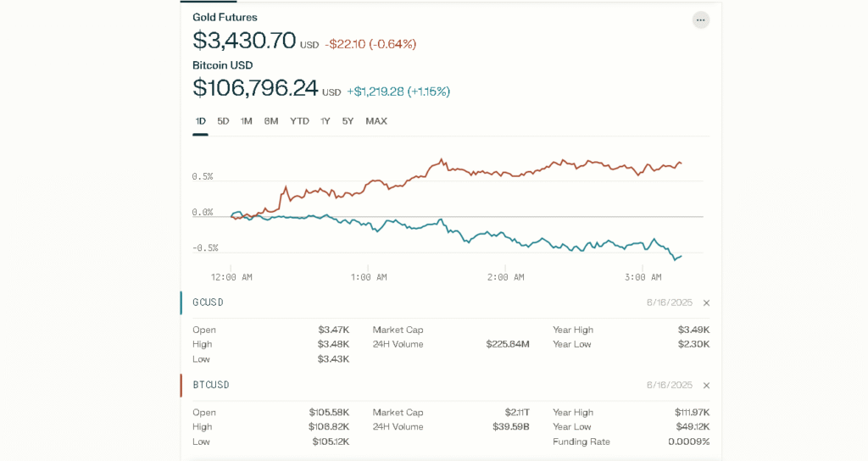Screen dimensions: 868x461
Task: Click the GCUSD ticker label
Action: [x=208, y=303]
